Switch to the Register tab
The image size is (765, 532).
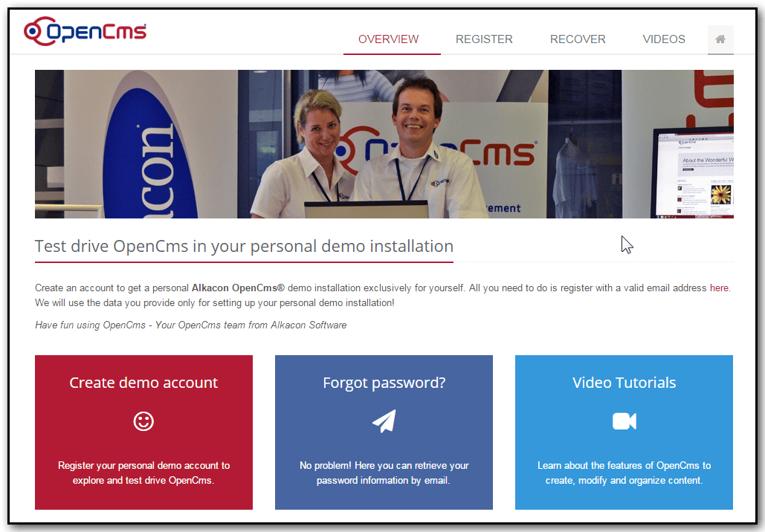(x=484, y=39)
